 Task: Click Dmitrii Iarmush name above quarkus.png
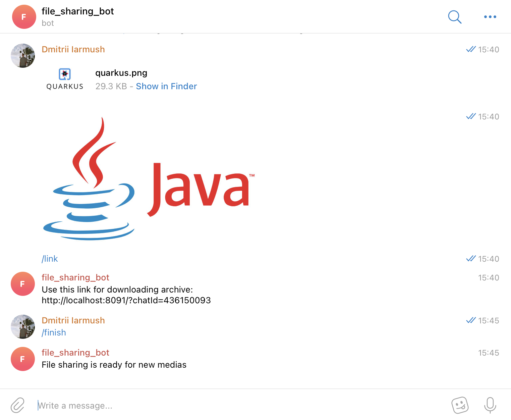click(x=73, y=49)
